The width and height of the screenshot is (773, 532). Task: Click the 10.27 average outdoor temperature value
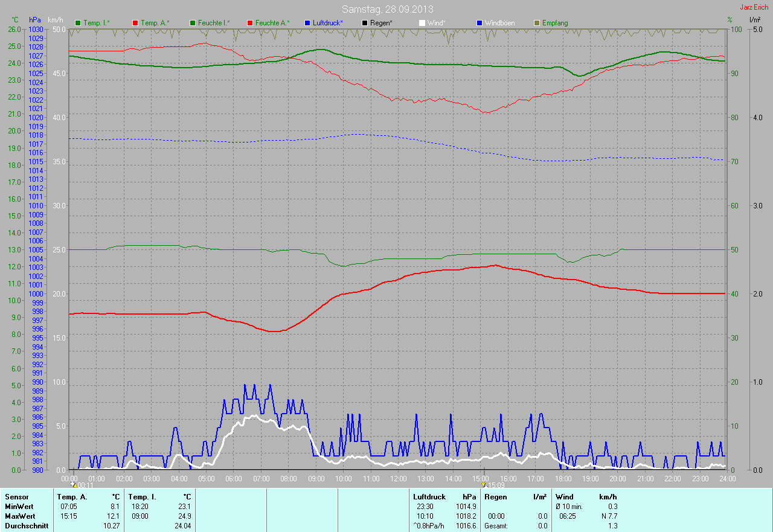click(x=111, y=526)
